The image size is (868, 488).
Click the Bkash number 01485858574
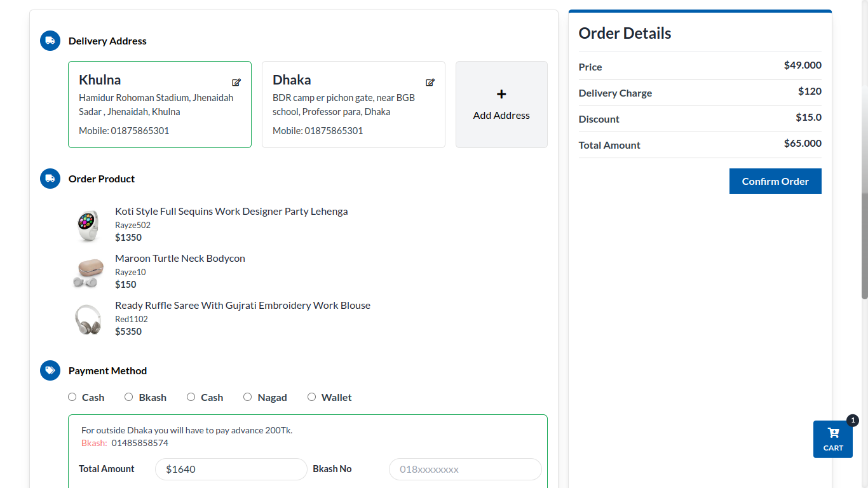coord(140,443)
